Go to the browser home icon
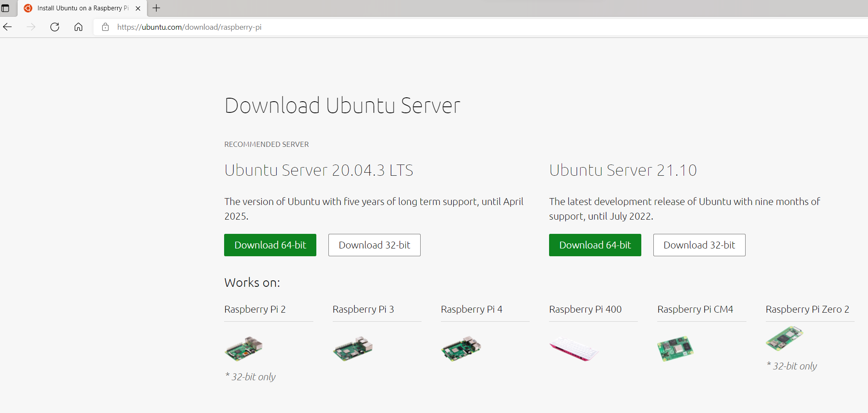Image resolution: width=868 pixels, height=413 pixels. (x=78, y=27)
